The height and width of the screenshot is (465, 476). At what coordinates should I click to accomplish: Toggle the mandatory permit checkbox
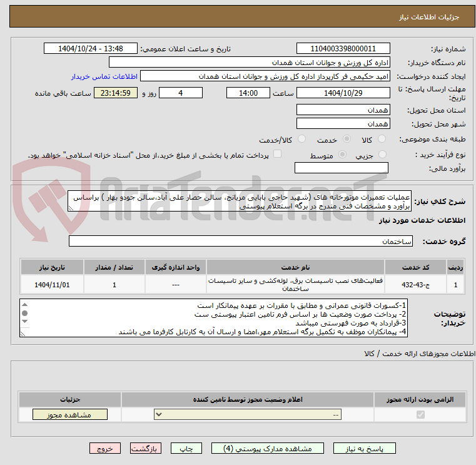pos(420,414)
